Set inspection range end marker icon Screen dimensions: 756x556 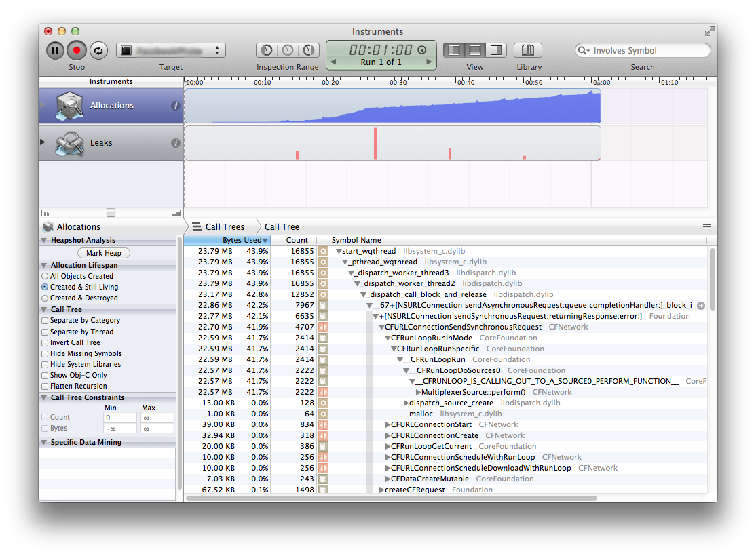pos(309,50)
